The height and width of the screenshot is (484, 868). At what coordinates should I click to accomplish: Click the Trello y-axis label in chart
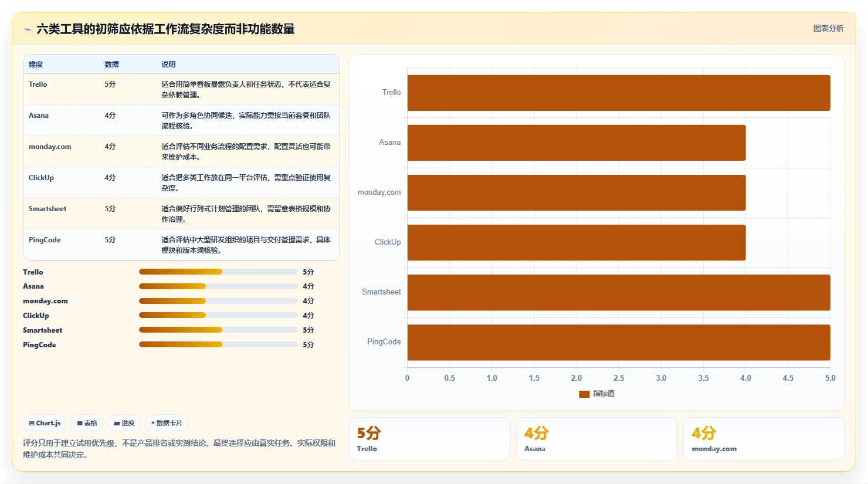(x=391, y=93)
